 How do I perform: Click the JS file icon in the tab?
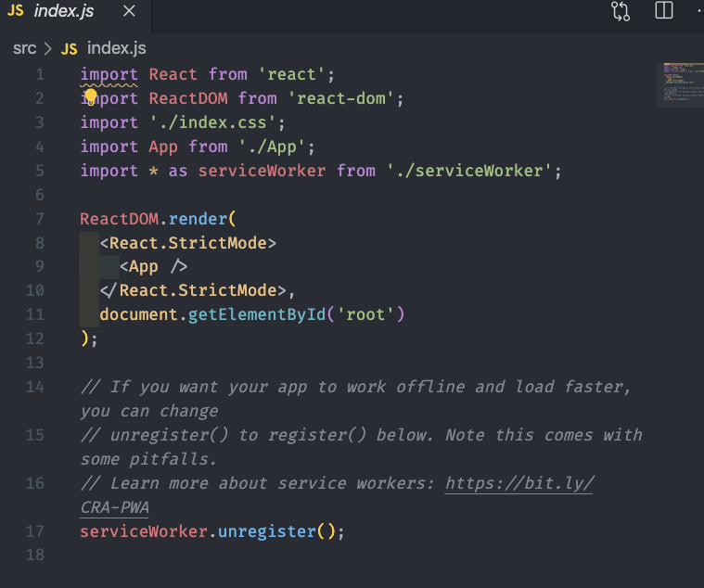click(x=15, y=11)
